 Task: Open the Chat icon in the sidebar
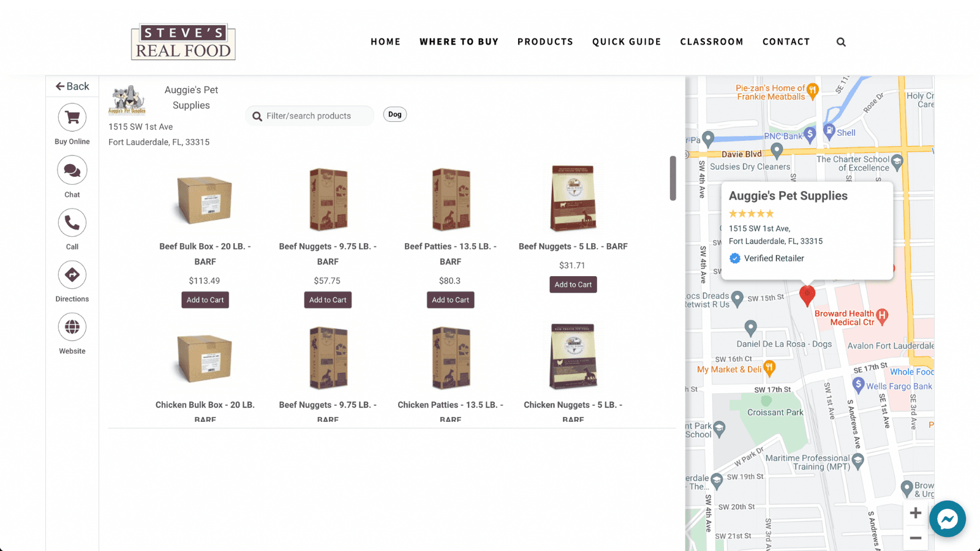(72, 170)
